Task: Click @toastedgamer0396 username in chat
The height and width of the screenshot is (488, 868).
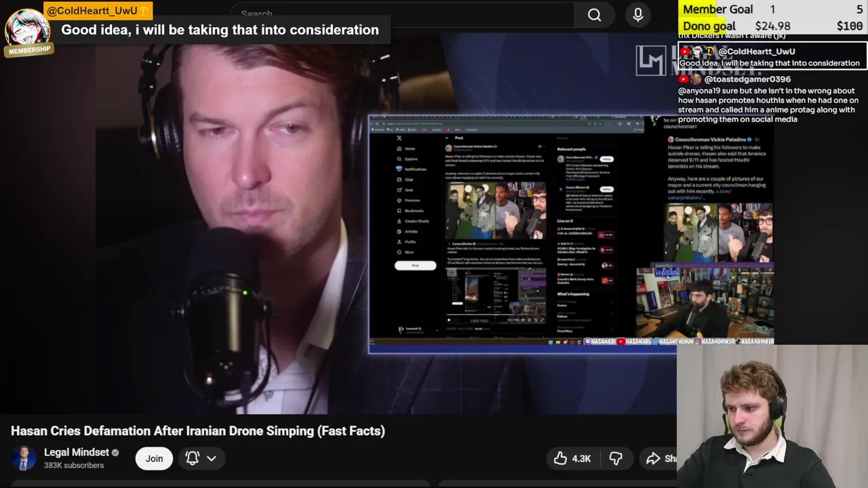Action: tap(747, 79)
